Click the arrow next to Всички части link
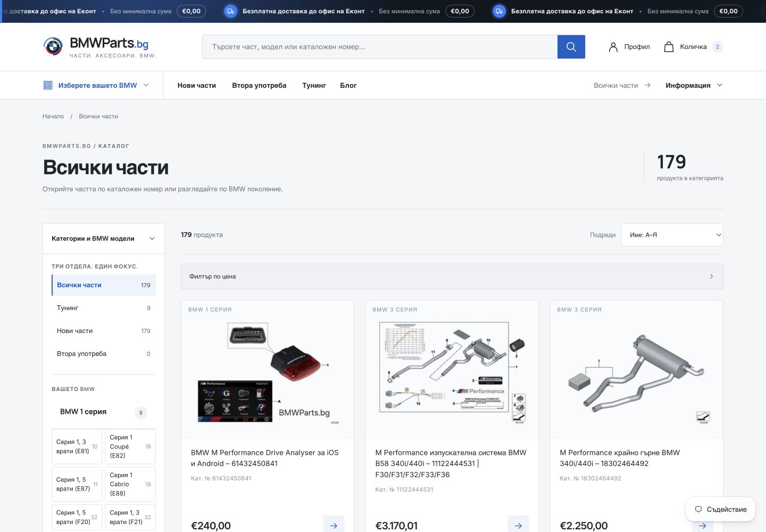Viewport: 766px width, 532px height. pyautogui.click(x=647, y=85)
